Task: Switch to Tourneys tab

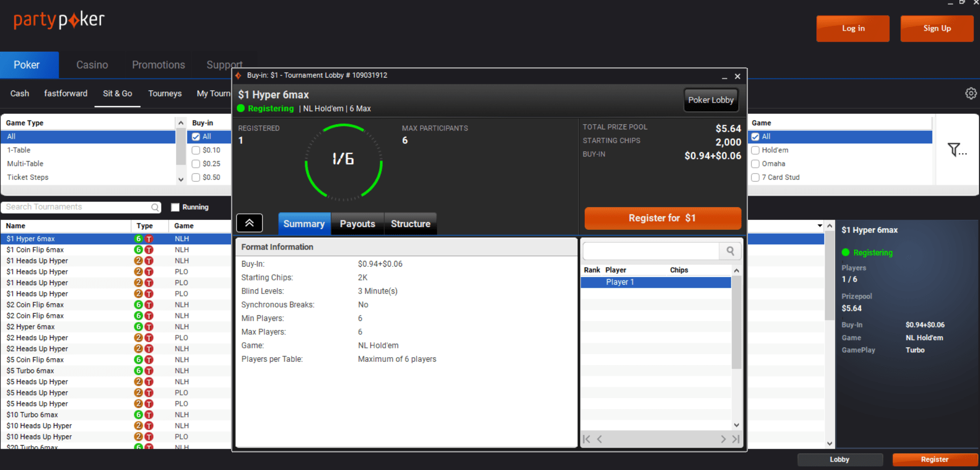Action: pyautogui.click(x=165, y=93)
